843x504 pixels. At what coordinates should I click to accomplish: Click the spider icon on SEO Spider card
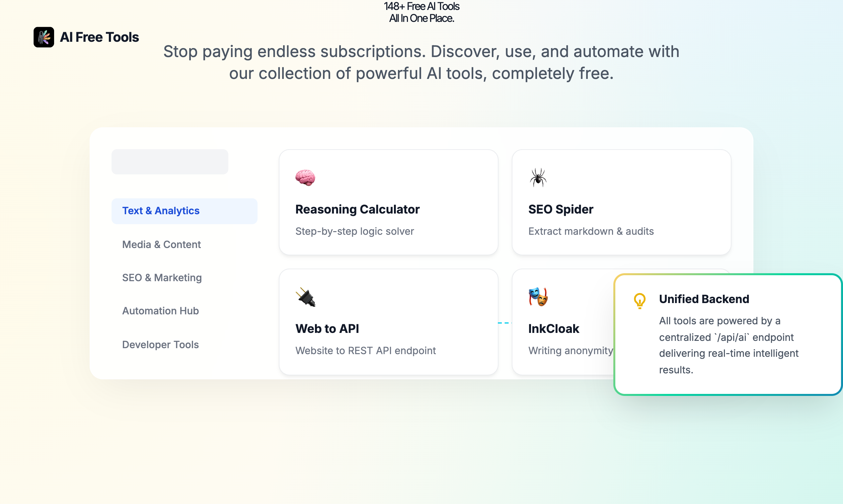click(x=538, y=177)
